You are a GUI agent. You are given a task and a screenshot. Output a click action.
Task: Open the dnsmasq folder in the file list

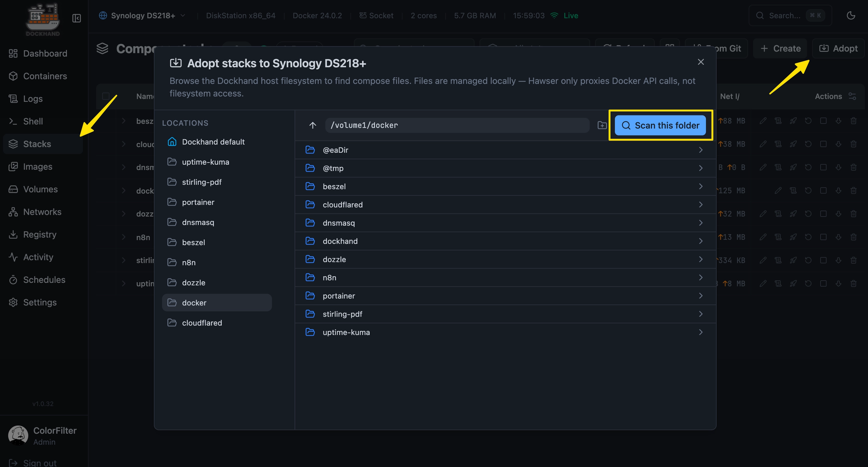(505, 223)
